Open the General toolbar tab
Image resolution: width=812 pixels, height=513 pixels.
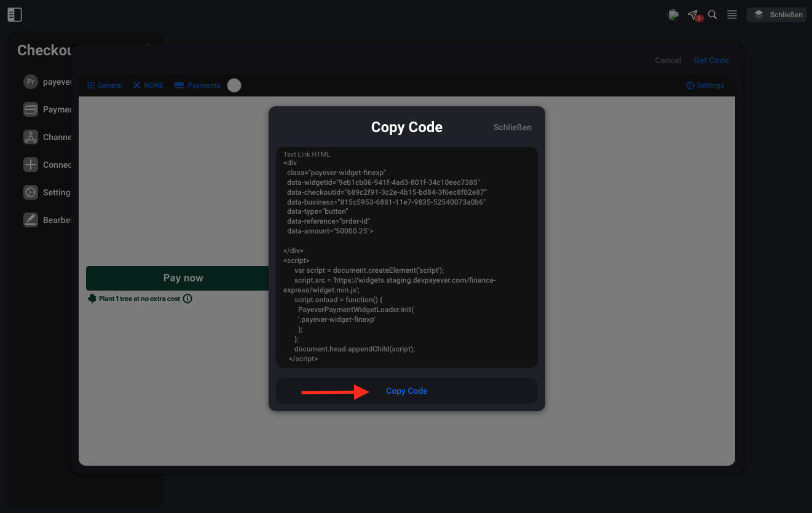coord(104,85)
